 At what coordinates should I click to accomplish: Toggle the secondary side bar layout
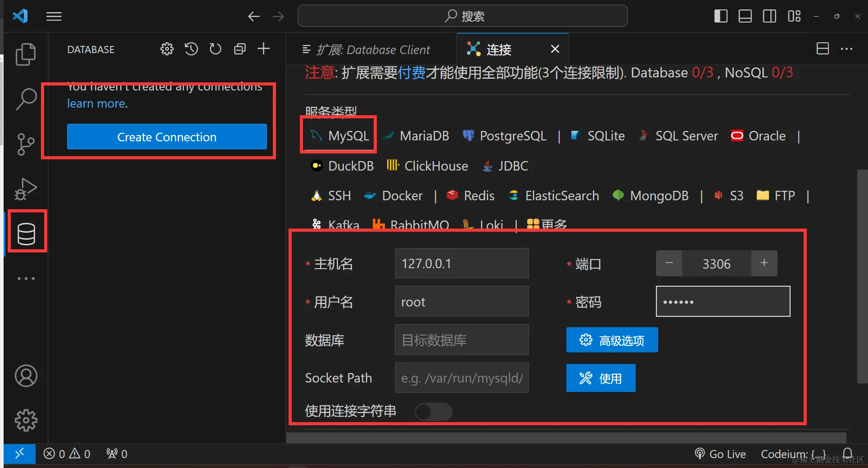click(x=769, y=16)
